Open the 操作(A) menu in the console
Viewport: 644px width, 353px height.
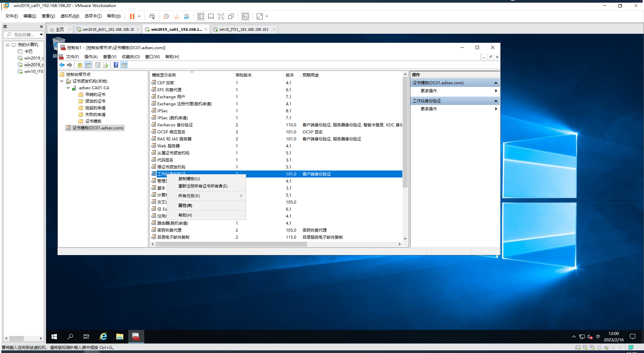click(91, 57)
